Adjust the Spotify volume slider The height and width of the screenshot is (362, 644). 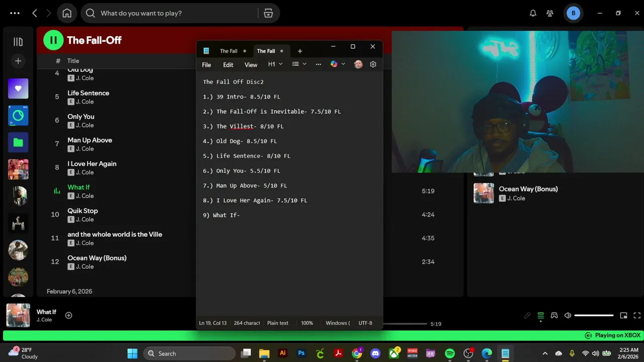[594, 316]
